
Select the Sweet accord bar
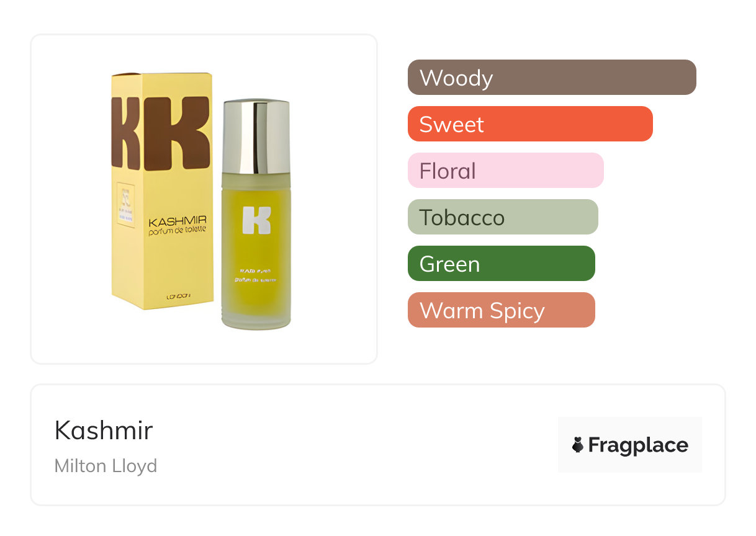[530, 124]
